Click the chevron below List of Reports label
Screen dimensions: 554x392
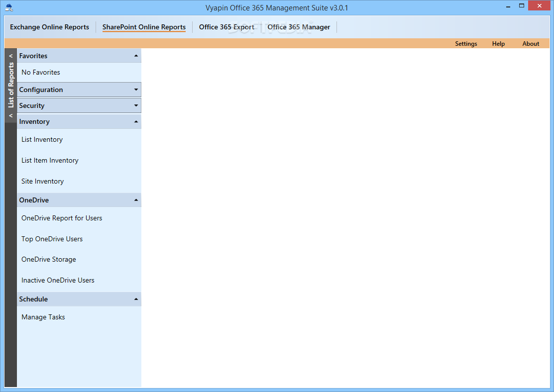(x=11, y=115)
